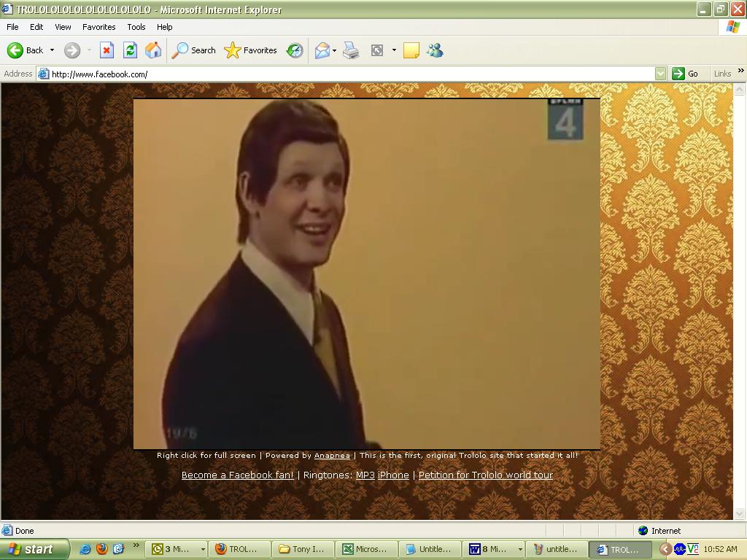Open the '3 Mi...' taskbar group
Viewport: 747px width, 560px height.
(x=177, y=549)
